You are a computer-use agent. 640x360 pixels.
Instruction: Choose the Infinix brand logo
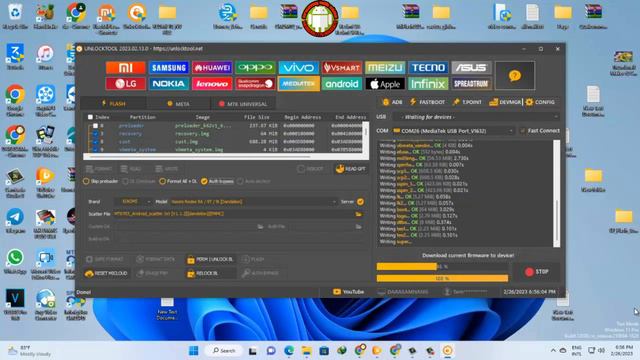coord(428,84)
